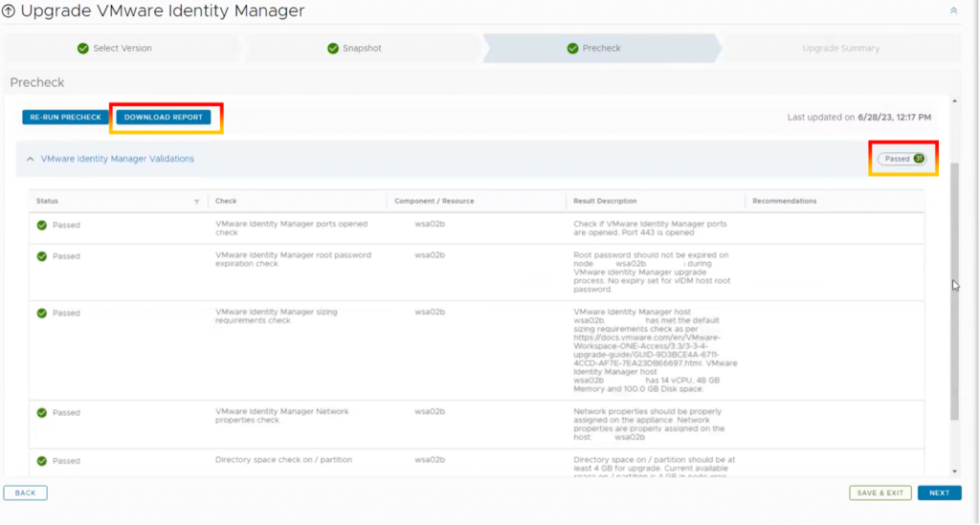Collapse VMware Identity Manager Validations section
This screenshot has height=525, width=980.
[30, 159]
